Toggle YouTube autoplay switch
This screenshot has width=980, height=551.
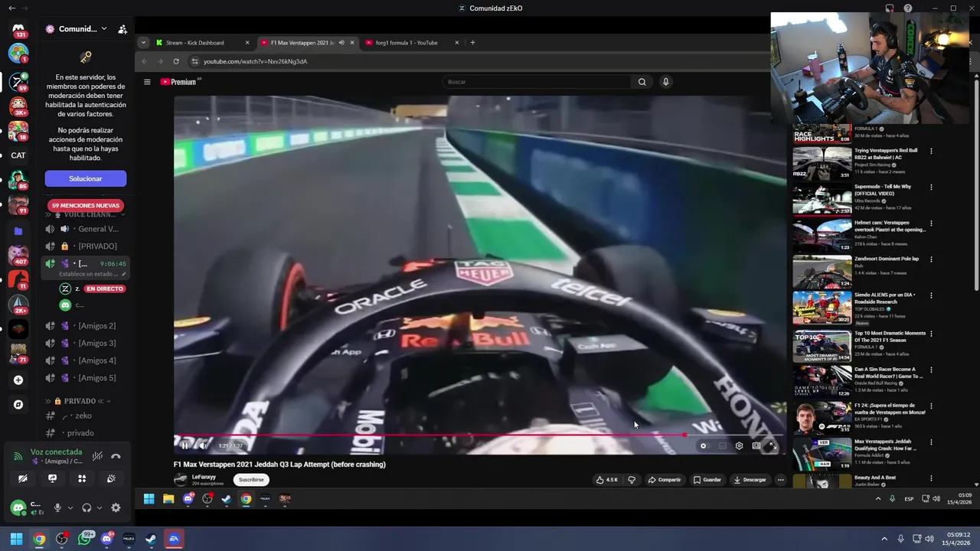[704, 445]
